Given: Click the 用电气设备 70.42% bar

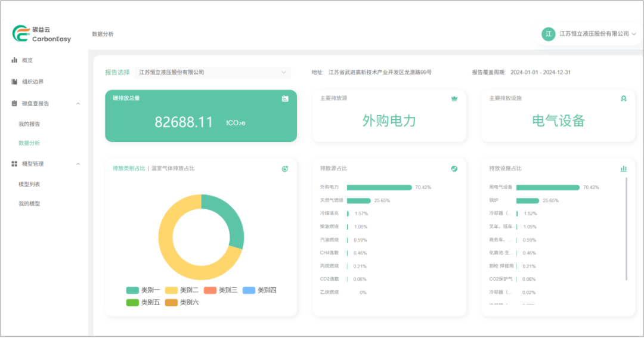Looking at the screenshot, I should [x=548, y=188].
